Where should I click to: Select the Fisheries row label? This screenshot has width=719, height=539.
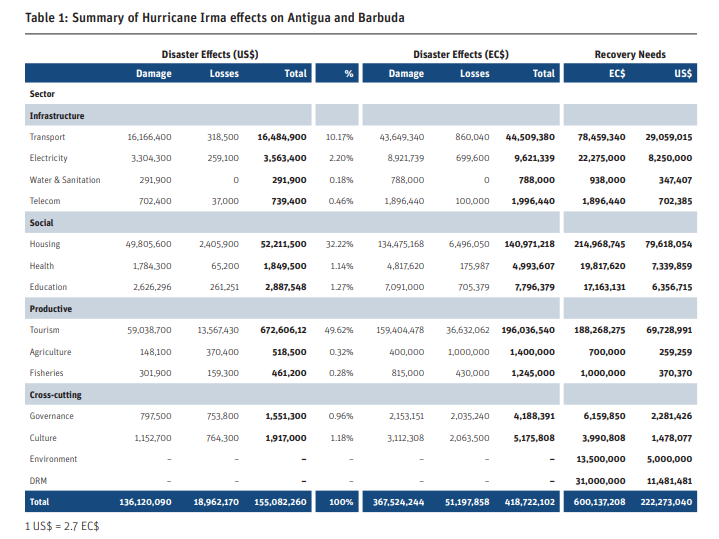click(x=46, y=373)
